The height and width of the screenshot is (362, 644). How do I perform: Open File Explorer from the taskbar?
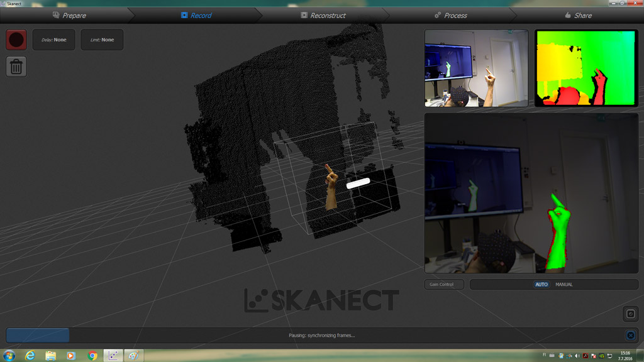[x=51, y=356]
